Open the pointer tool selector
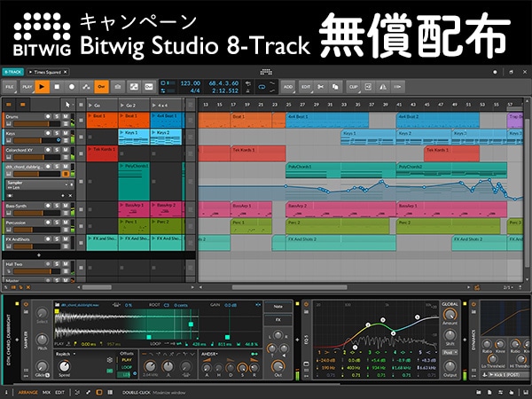The height and width of the screenshot is (399, 532). 68,105
